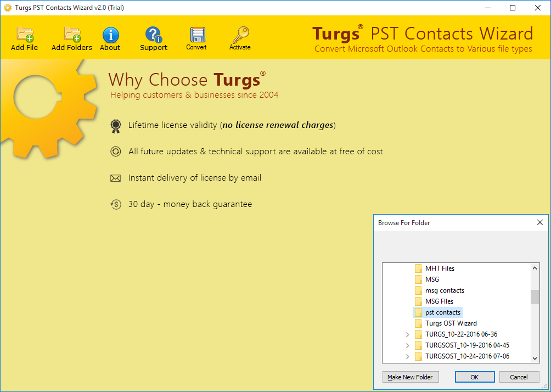Select the msg contacts folder
Viewport: 551px width, 392px height.
click(x=445, y=290)
